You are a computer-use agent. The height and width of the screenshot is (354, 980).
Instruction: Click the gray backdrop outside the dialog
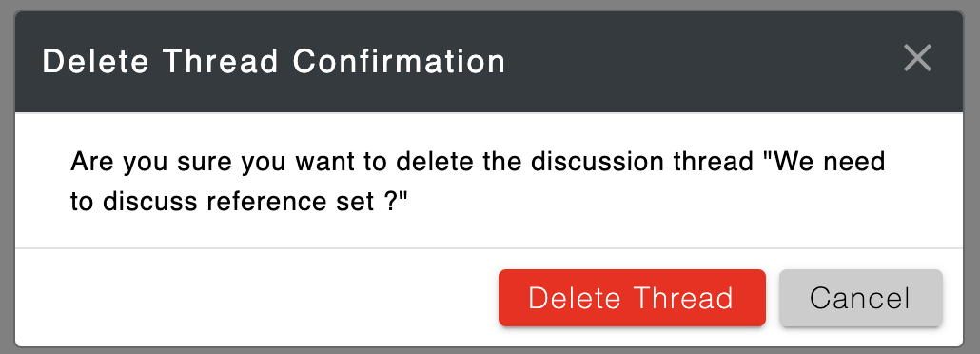click(489, 5)
